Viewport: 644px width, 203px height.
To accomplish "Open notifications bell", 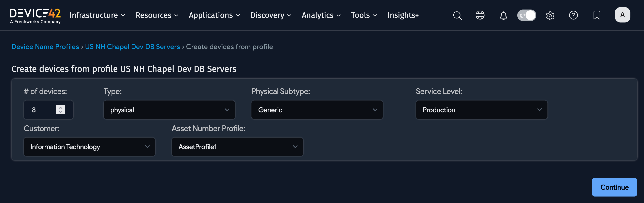I will coord(503,15).
